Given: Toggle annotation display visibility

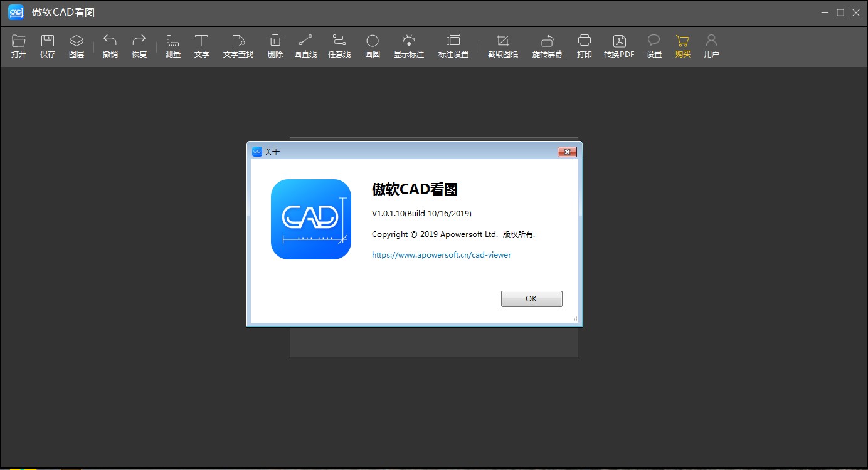Looking at the screenshot, I should [409, 46].
